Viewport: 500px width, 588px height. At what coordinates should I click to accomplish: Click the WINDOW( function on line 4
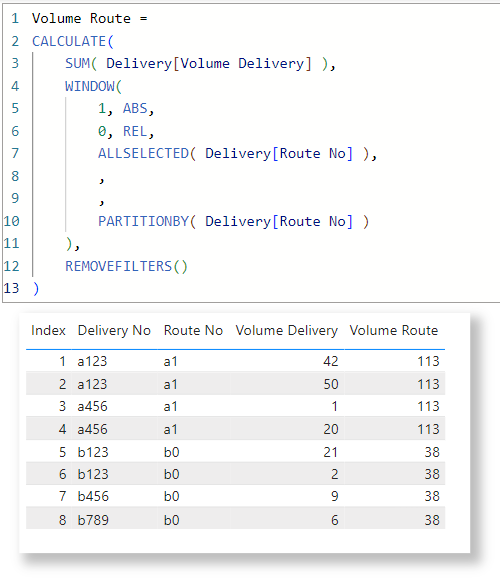point(93,86)
